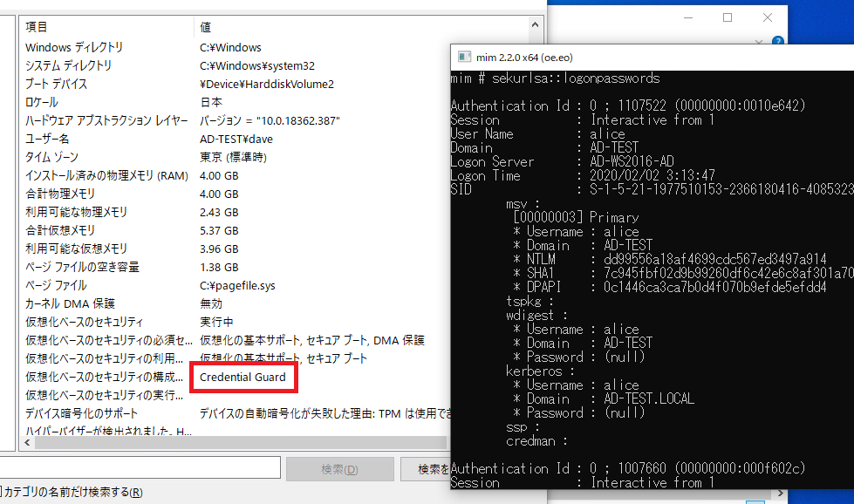Click the 値 column header

pyautogui.click(x=205, y=27)
